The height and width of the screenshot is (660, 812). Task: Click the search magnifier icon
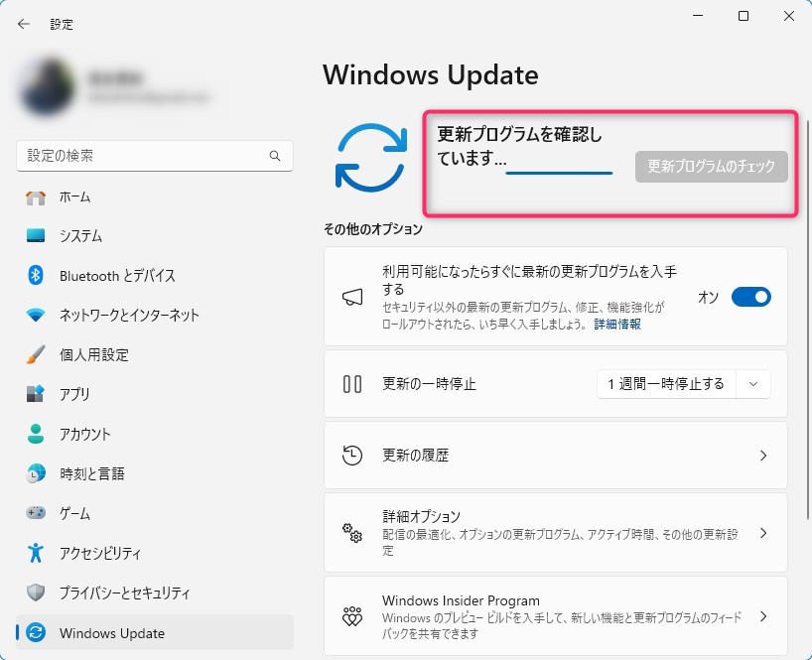click(x=275, y=157)
